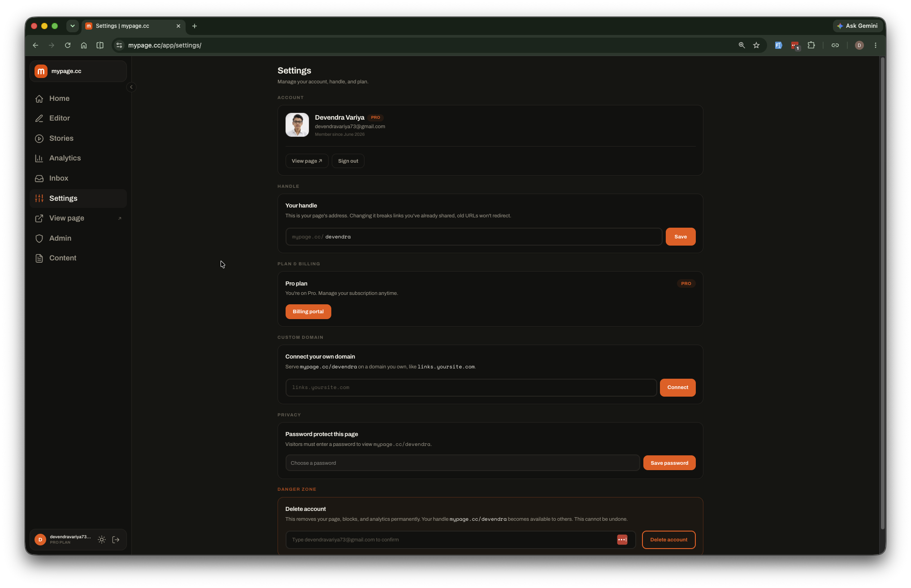The height and width of the screenshot is (588, 911).
Task: Click the small arrow beside sidebar View page
Action: (x=120, y=219)
